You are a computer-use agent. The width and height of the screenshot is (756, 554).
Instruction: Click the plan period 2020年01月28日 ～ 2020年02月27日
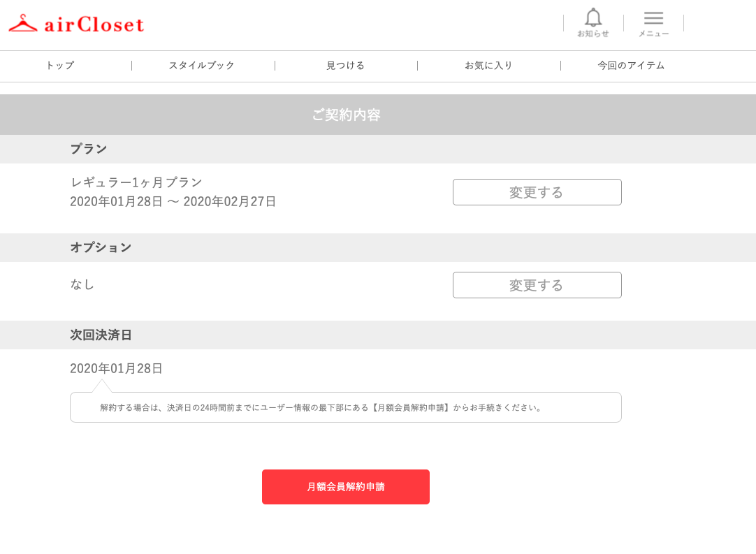[x=173, y=201]
